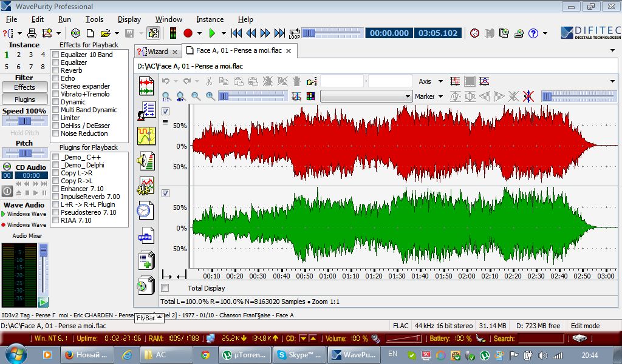Open the waveform editor sidebar icon
This screenshot has height=364, width=622.
(x=146, y=86)
